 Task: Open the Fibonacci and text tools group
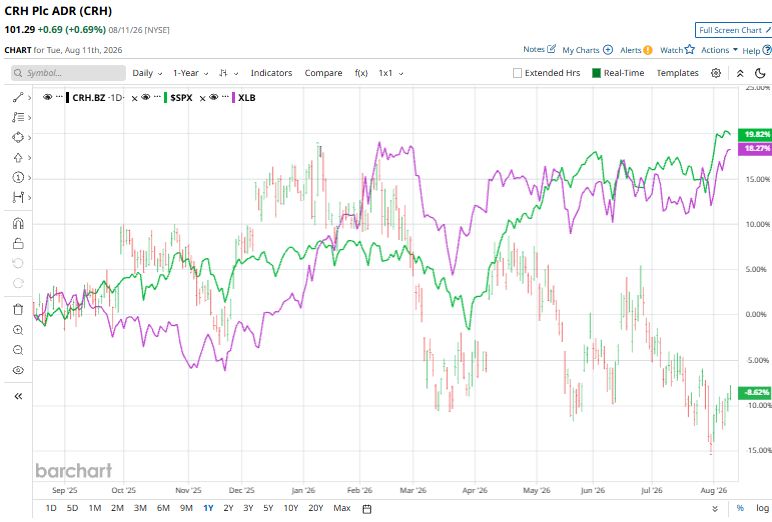(18, 117)
